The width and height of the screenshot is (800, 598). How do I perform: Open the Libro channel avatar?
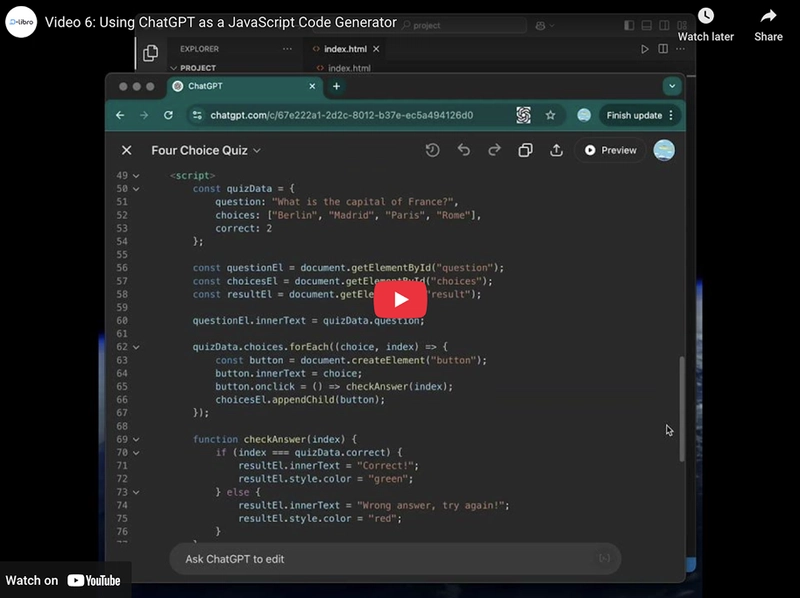pyautogui.click(x=21, y=22)
